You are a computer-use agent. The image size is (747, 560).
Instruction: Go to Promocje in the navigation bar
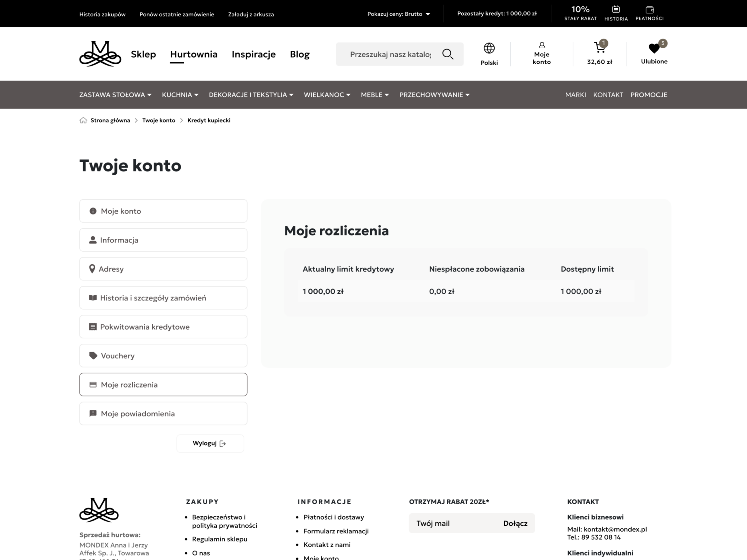[649, 95]
